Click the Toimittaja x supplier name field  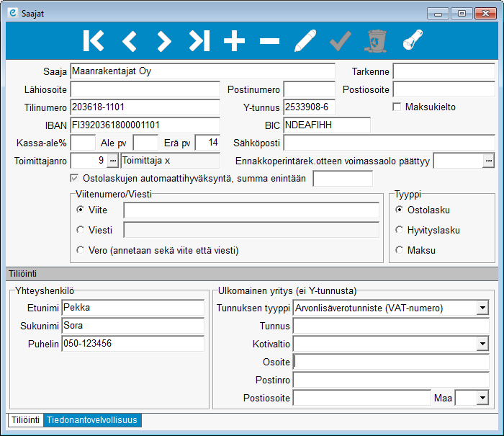click(171, 161)
